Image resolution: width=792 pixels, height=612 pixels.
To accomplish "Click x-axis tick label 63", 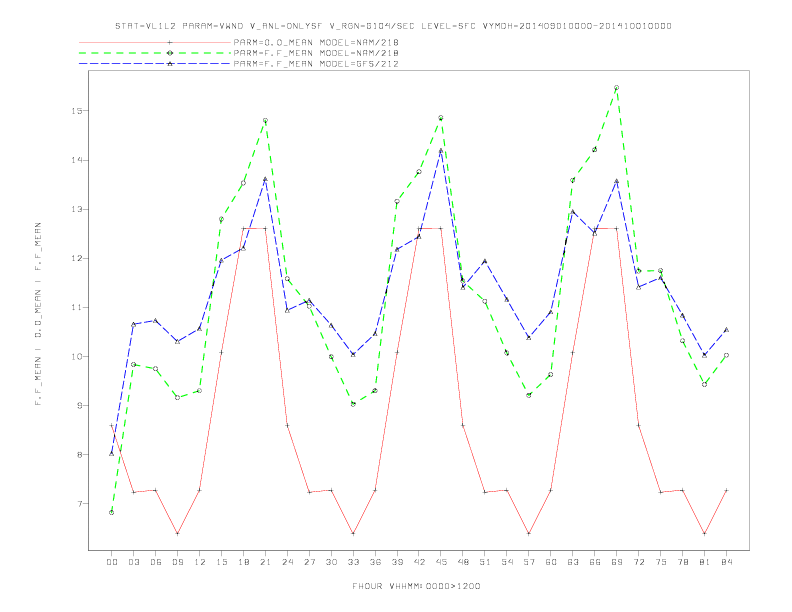I will (x=573, y=562).
